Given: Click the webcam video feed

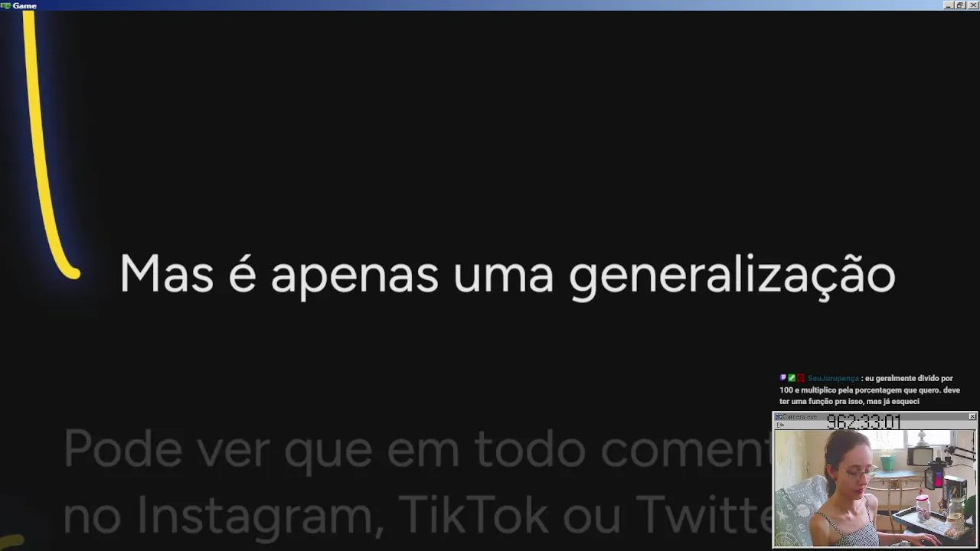Looking at the screenshot, I should pos(874,487).
